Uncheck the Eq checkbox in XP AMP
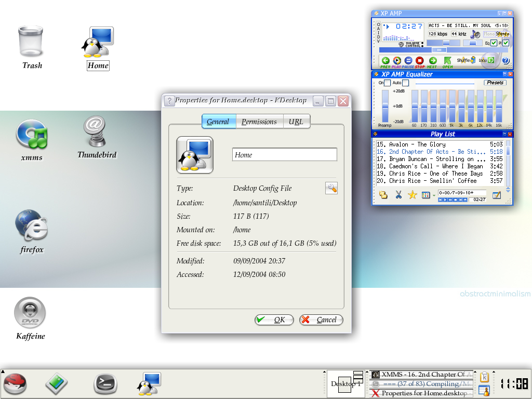 (x=494, y=43)
